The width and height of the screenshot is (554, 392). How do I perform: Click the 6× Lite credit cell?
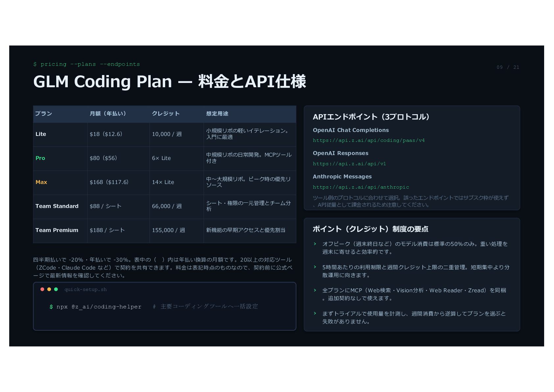(177, 158)
